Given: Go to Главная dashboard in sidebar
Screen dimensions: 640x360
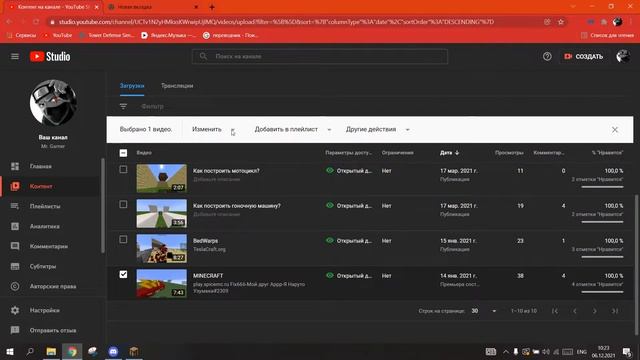Looking at the screenshot, I should pyautogui.click(x=40, y=166).
